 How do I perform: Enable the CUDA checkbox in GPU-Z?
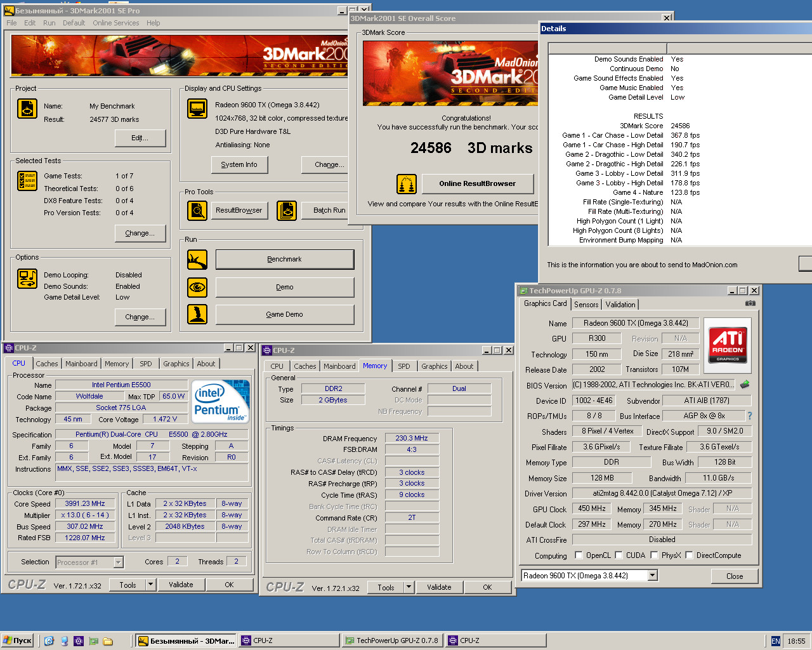click(x=619, y=555)
